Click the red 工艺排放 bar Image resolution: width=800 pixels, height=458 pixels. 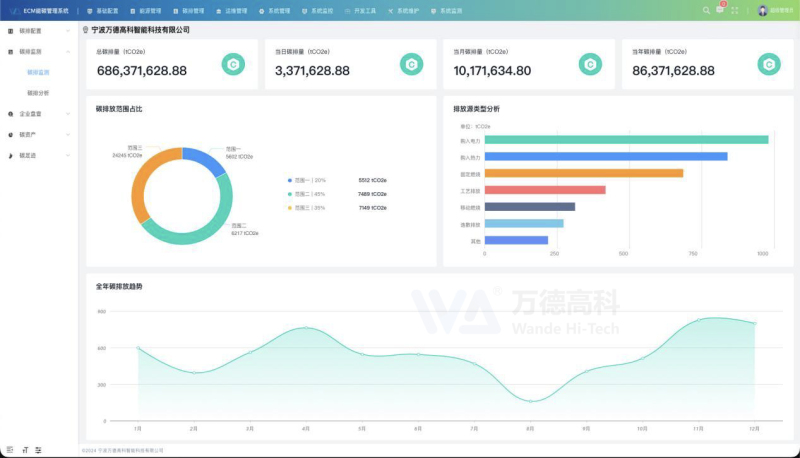point(545,190)
